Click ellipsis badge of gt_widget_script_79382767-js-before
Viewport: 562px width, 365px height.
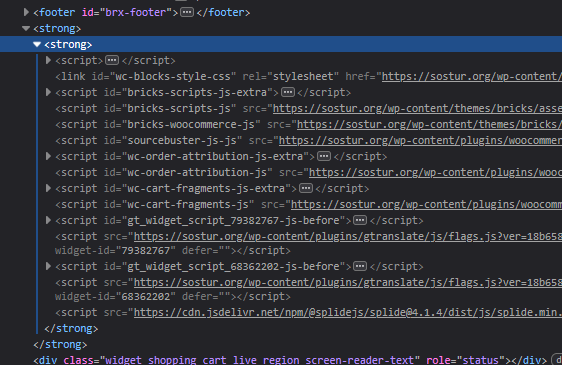click(360, 220)
